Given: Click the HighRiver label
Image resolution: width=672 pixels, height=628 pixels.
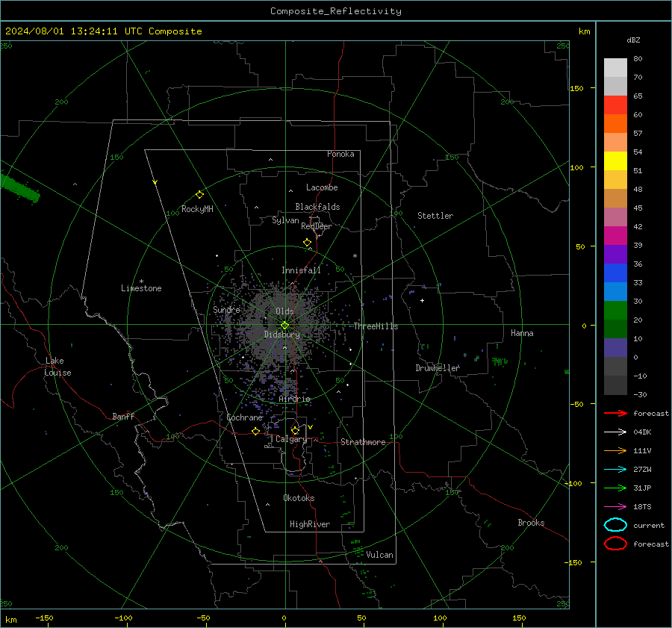Looking at the screenshot, I should 310,524.
